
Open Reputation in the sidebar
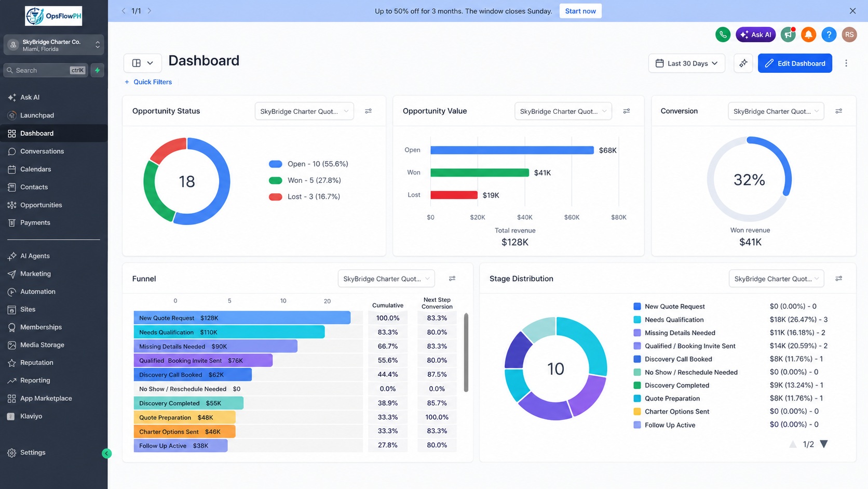tap(54, 363)
